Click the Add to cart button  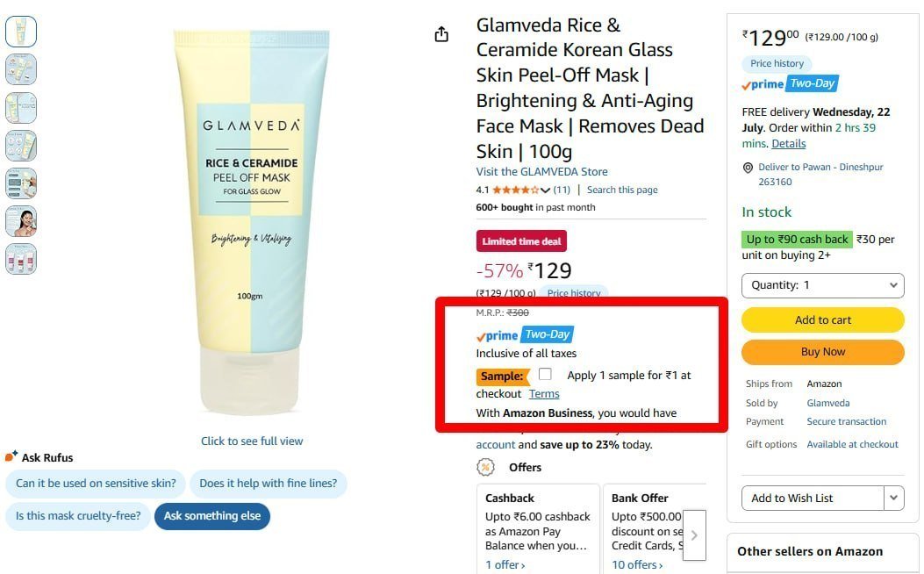point(822,320)
